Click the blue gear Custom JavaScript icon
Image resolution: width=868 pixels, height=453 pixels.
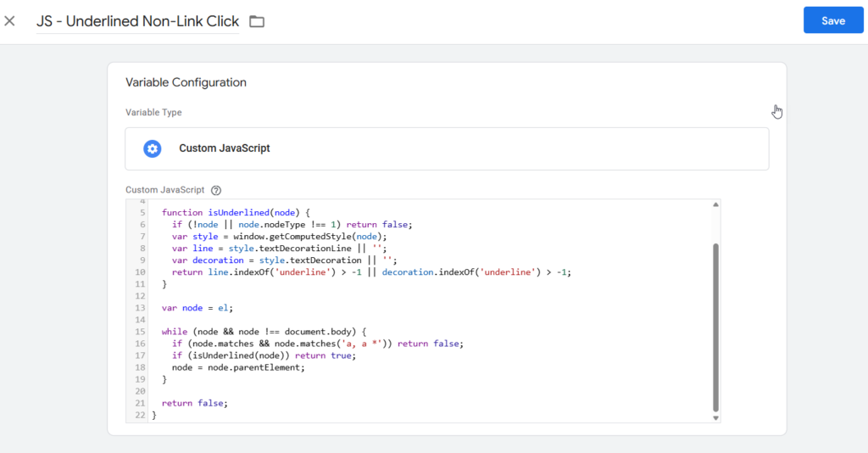coord(152,148)
